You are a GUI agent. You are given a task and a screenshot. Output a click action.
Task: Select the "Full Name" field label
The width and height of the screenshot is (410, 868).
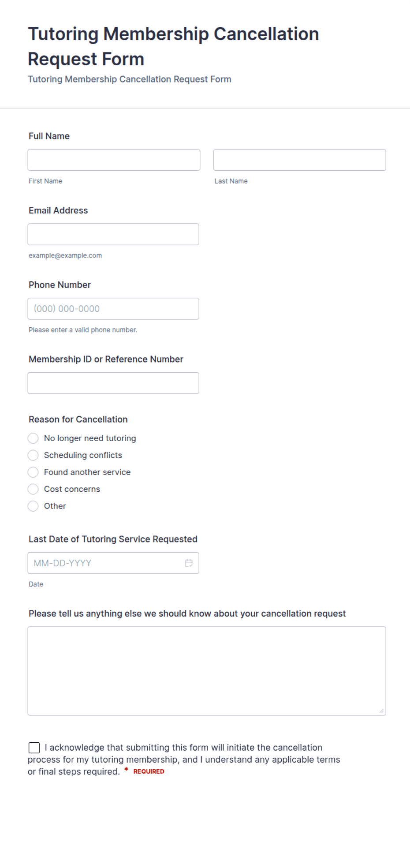pos(49,136)
